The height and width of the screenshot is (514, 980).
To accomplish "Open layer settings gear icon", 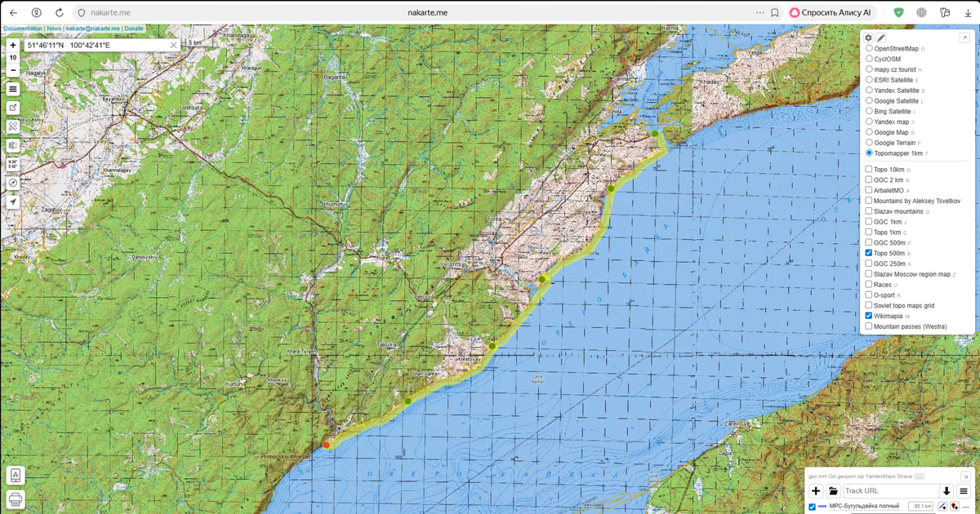I will (869, 38).
